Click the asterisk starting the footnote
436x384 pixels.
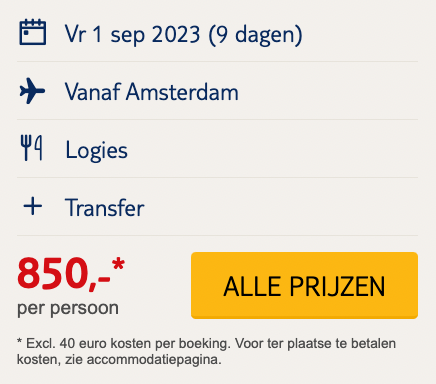pyautogui.click(x=19, y=341)
